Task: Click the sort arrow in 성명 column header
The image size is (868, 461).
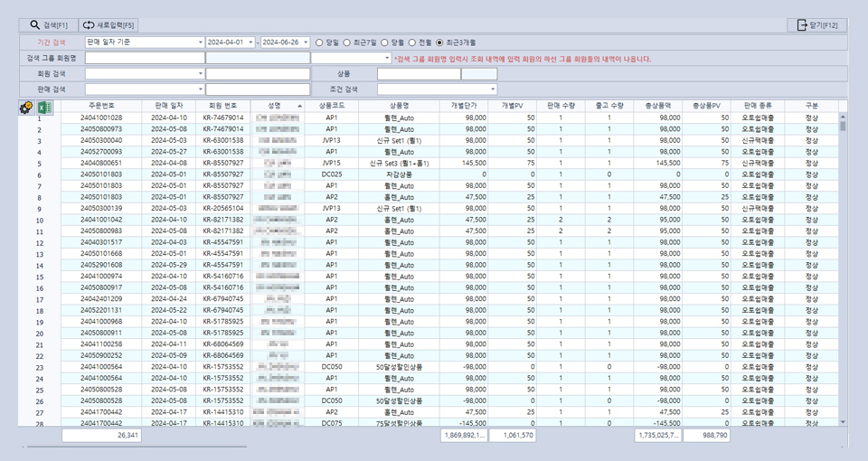Action: [299, 106]
